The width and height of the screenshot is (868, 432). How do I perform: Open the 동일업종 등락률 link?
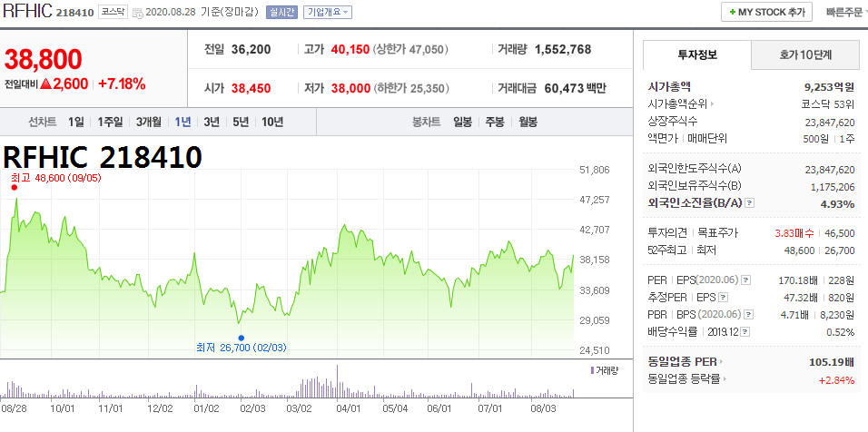point(687,379)
